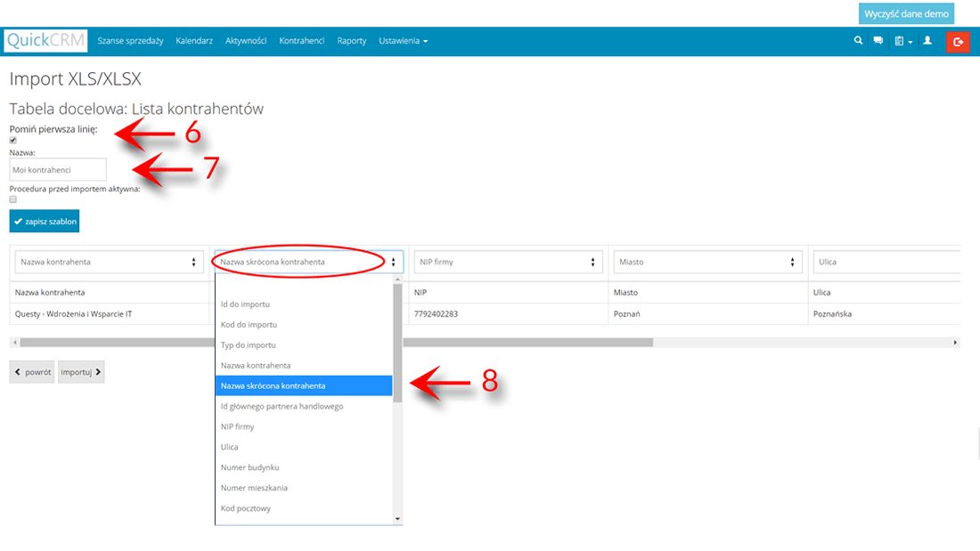Open the chat messages icon in top bar

879,40
